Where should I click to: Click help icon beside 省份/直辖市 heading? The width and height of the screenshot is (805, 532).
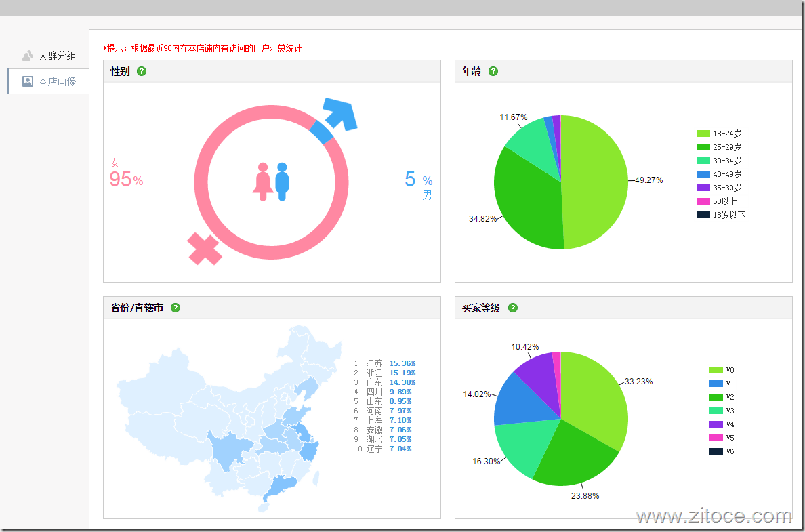pos(176,308)
